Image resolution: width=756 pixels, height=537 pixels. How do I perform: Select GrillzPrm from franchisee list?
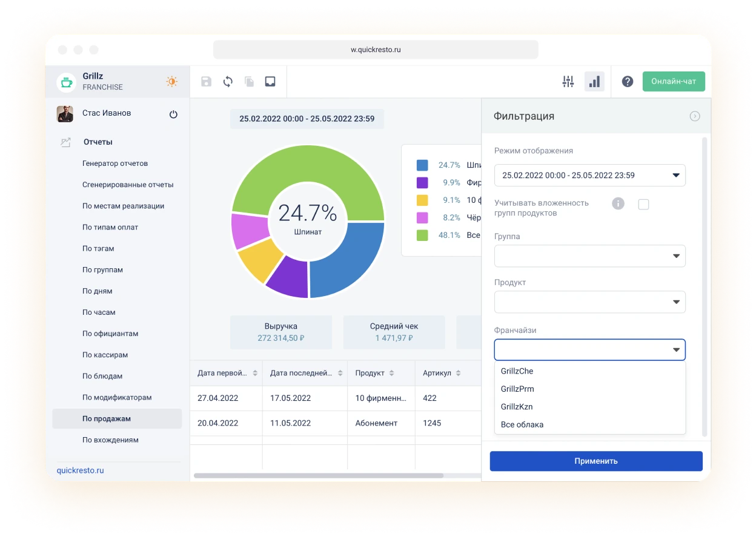coord(517,389)
